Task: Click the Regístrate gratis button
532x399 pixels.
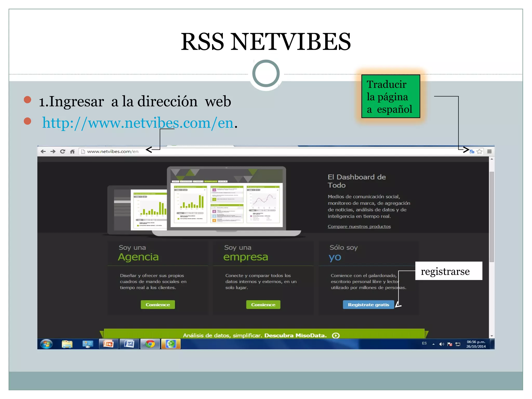Action: 368,305
